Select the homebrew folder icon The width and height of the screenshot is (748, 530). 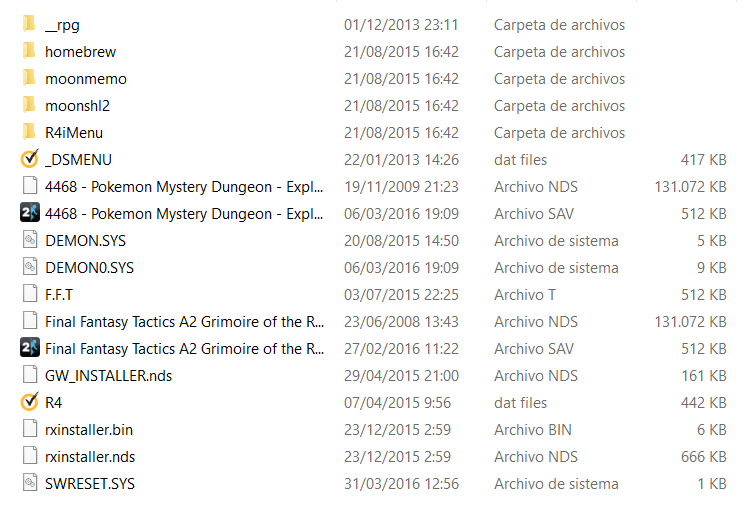click(29, 51)
